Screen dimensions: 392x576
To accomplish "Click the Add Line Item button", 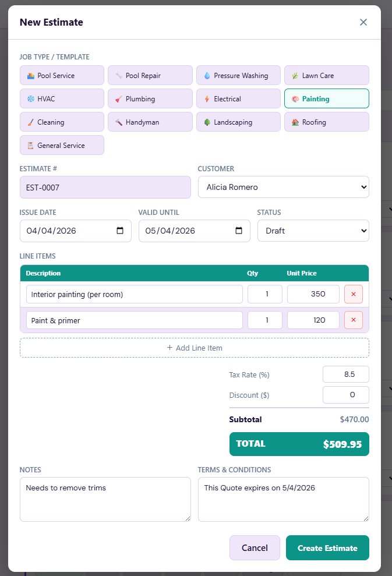I will coord(195,347).
